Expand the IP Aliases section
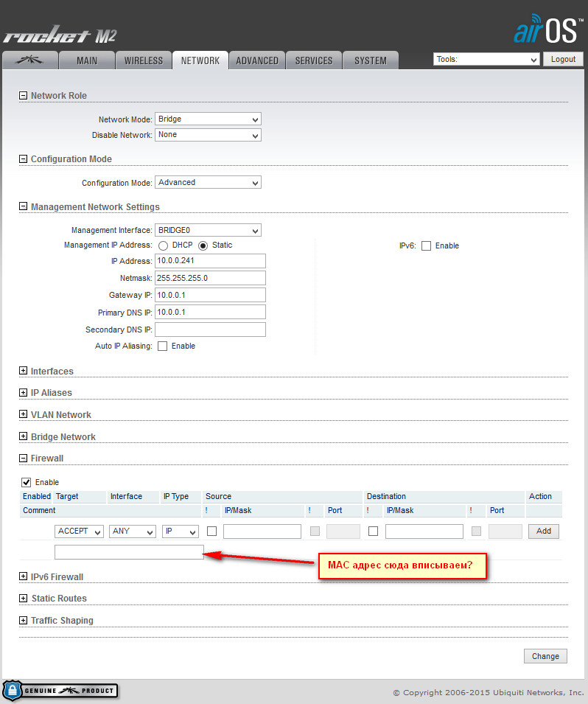The width and height of the screenshot is (588, 704). [x=23, y=392]
